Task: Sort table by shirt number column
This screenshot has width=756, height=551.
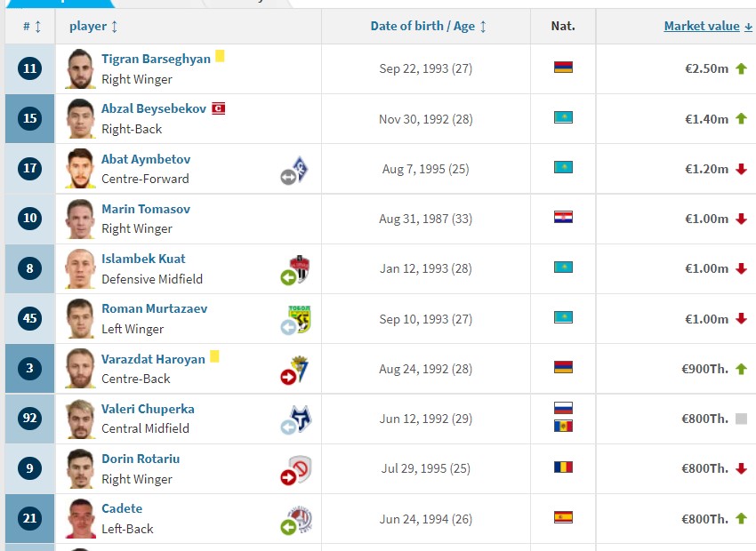Action: 32,26
